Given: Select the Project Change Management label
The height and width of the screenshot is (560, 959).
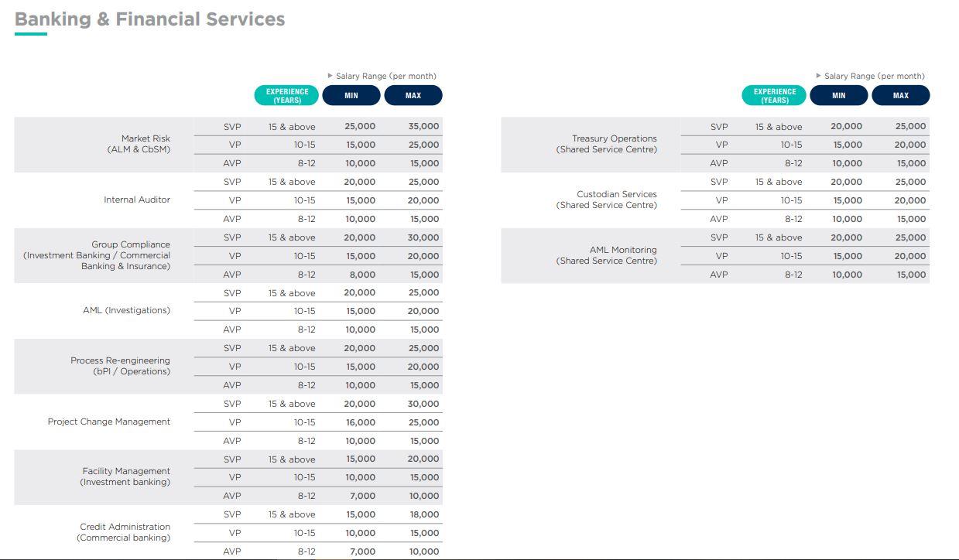Looking at the screenshot, I should pyautogui.click(x=109, y=422).
